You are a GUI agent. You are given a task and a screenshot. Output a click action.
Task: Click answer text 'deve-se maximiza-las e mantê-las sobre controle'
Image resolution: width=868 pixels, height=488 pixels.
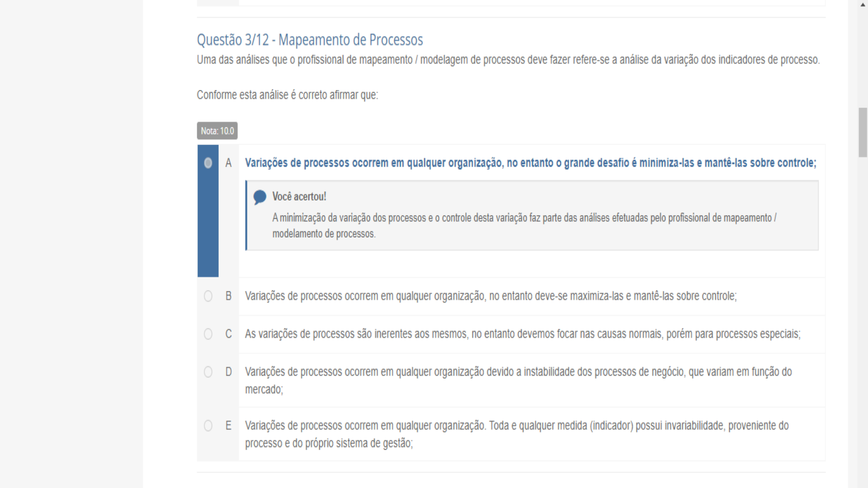(x=636, y=296)
